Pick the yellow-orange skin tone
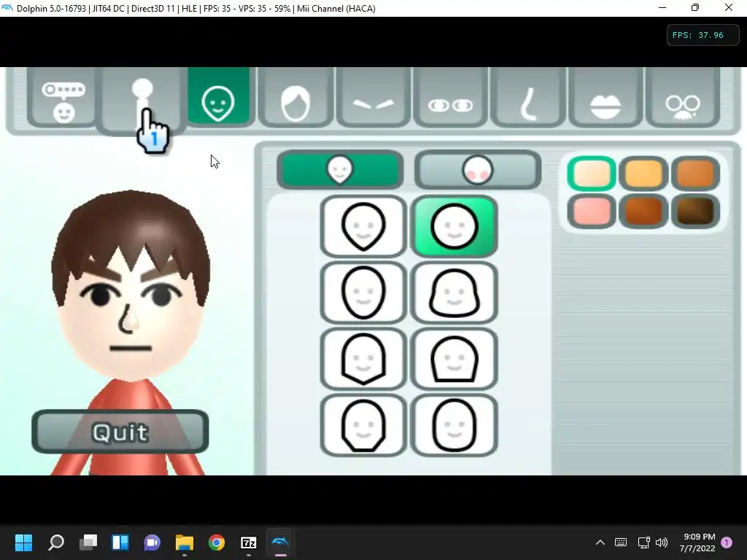747x560 pixels. (643, 174)
